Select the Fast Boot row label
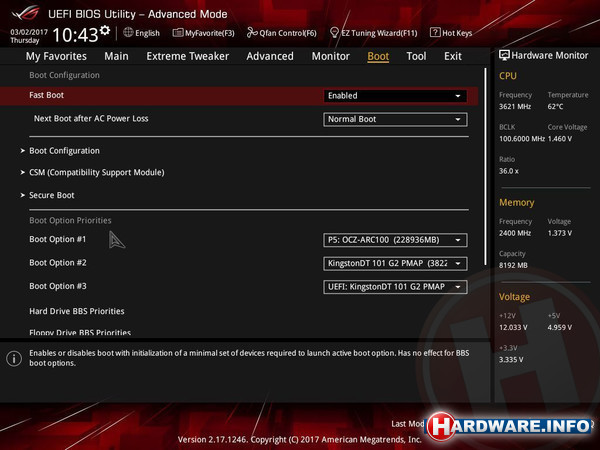Screen dimensions: 600x450 point(46,95)
